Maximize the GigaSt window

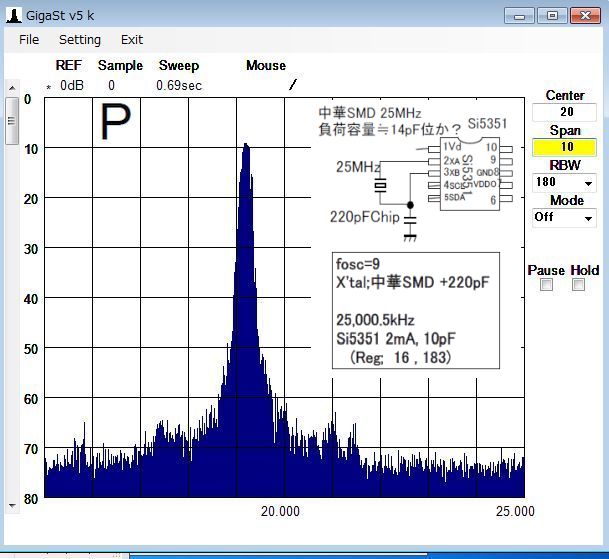point(552,16)
